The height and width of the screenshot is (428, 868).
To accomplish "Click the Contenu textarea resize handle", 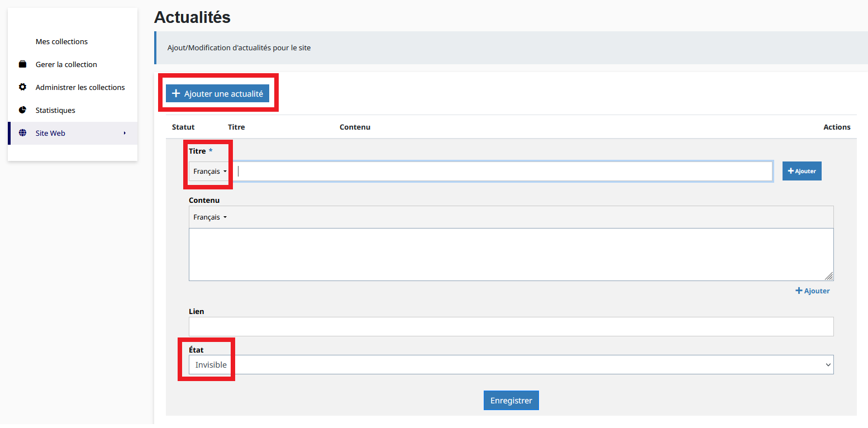I will point(829,276).
